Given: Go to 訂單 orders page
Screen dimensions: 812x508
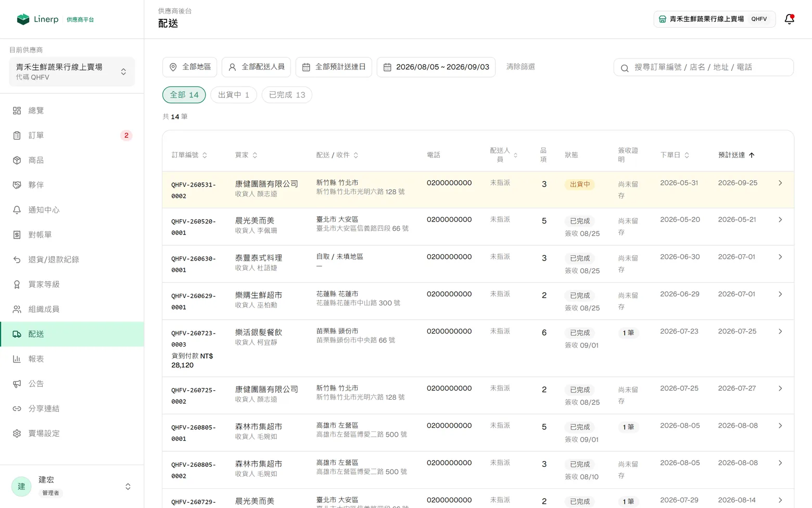Looking at the screenshot, I should click(72, 135).
